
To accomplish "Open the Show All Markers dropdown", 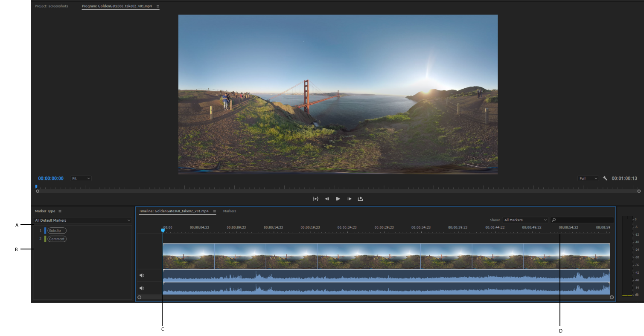I will [x=525, y=220].
